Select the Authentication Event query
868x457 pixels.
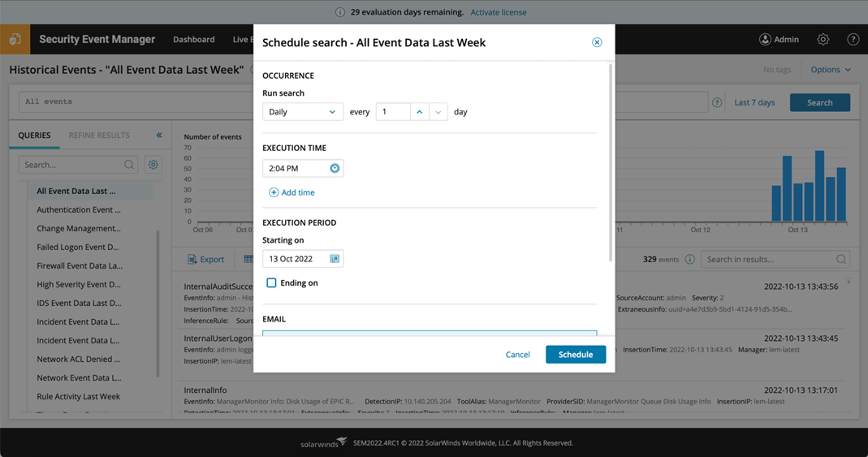(79, 209)
